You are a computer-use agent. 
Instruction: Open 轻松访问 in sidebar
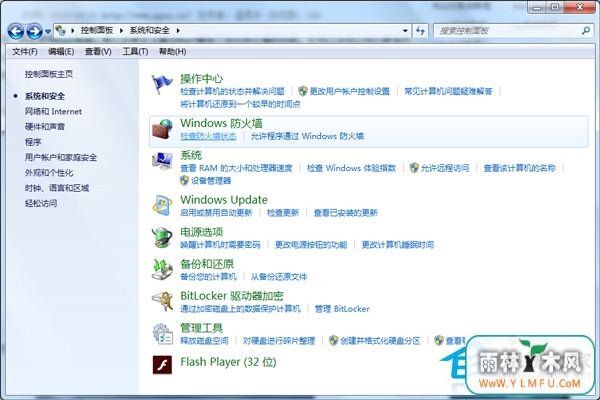[x=41, y=203]
